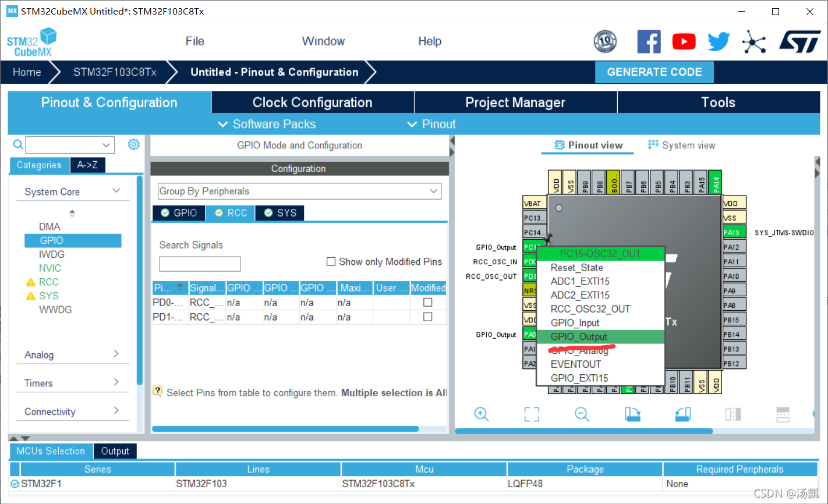
Task: Open the YouTube icon in the header
Action: point(684,41)
